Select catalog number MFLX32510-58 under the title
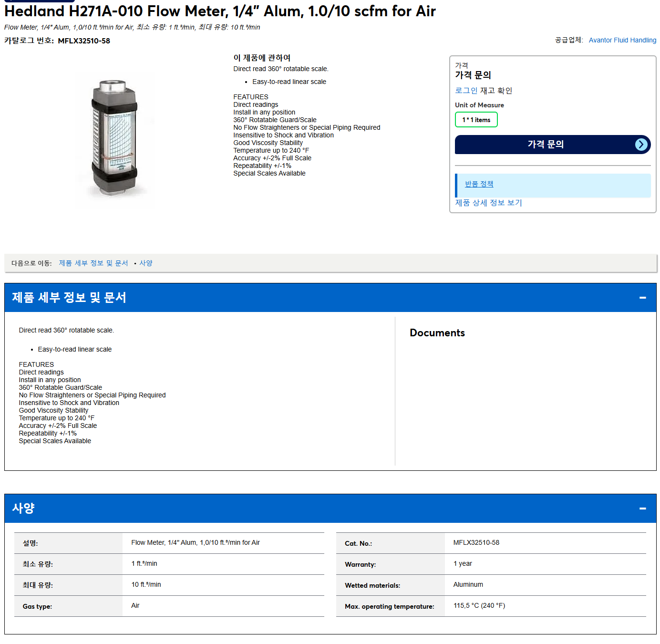The width and height of the screenshot is (660, 644). (84, 41)
